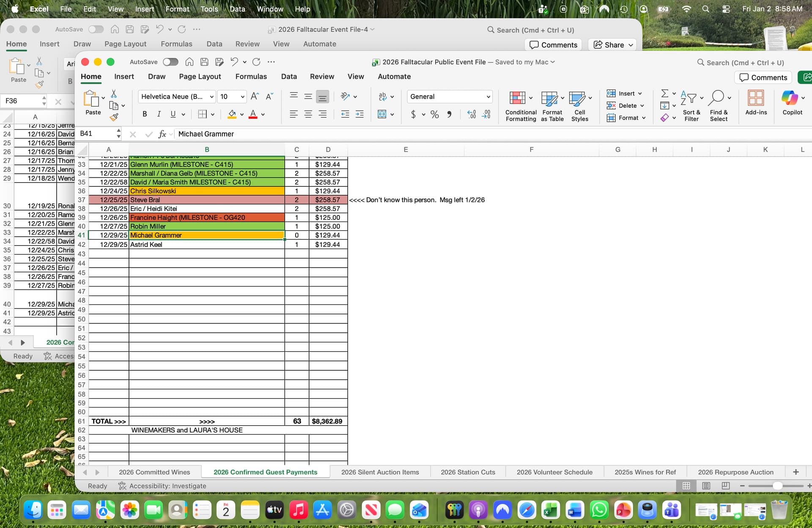Click the Format as Table icon
Image resolution: width=812 pixels, height=528 pixels.
[549, 98]
